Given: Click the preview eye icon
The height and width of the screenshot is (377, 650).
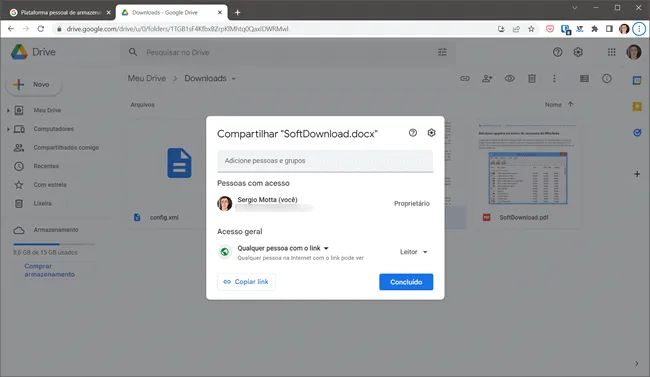Looking at the screenshot, I should (x=509, y=78).
